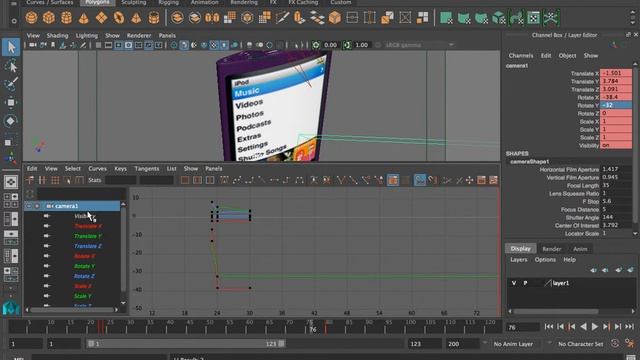This screenshot has width=640, height=360.
Task: Open the Renderer menu in viewport panel
Action: tap(139, 36)
